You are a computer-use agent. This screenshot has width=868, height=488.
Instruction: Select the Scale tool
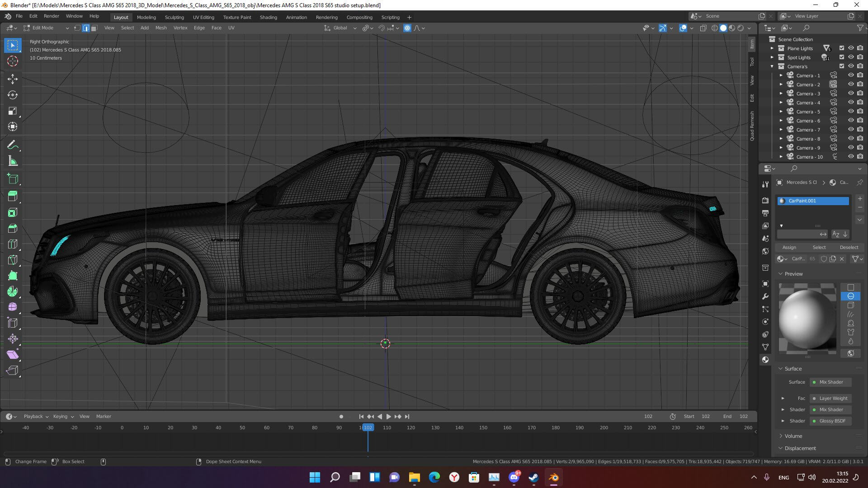click(13, 111)
